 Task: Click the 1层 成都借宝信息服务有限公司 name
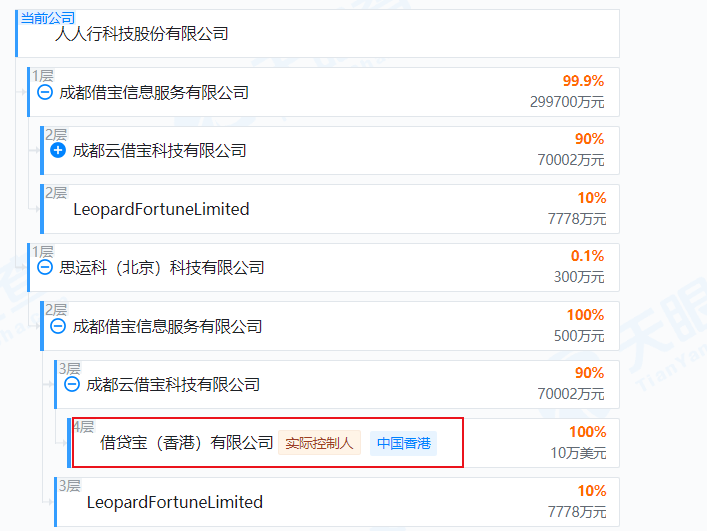[x=154, y=92]
